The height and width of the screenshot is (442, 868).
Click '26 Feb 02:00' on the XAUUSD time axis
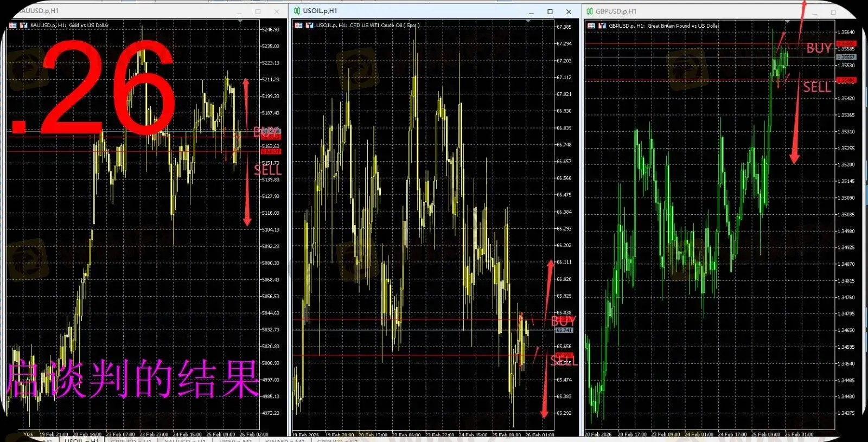pyautogui.click(x=254, y=434)
